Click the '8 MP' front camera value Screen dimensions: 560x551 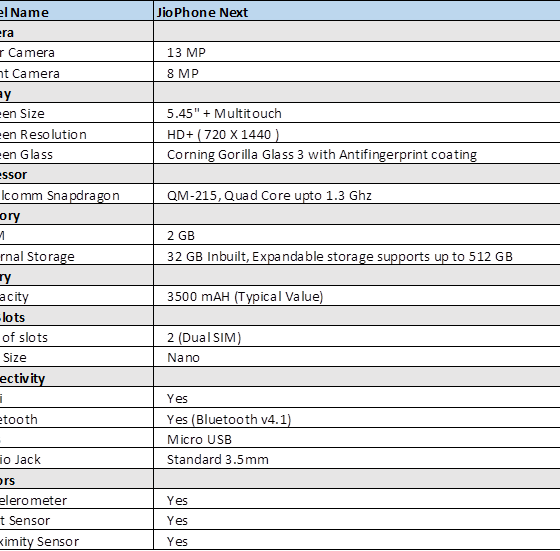[182, 73]
